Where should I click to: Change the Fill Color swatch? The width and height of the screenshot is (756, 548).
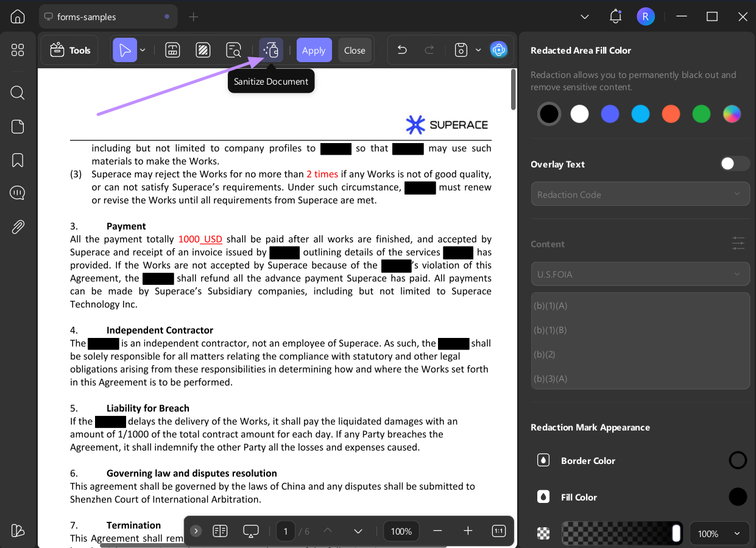[738, 497]
